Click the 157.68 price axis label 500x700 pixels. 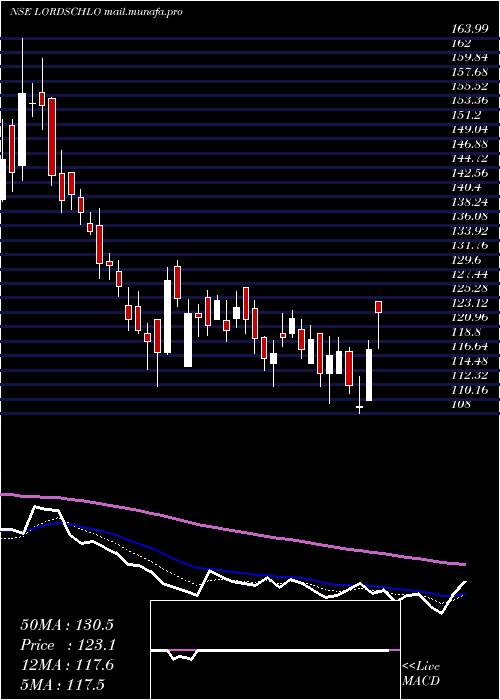[471, 72]
